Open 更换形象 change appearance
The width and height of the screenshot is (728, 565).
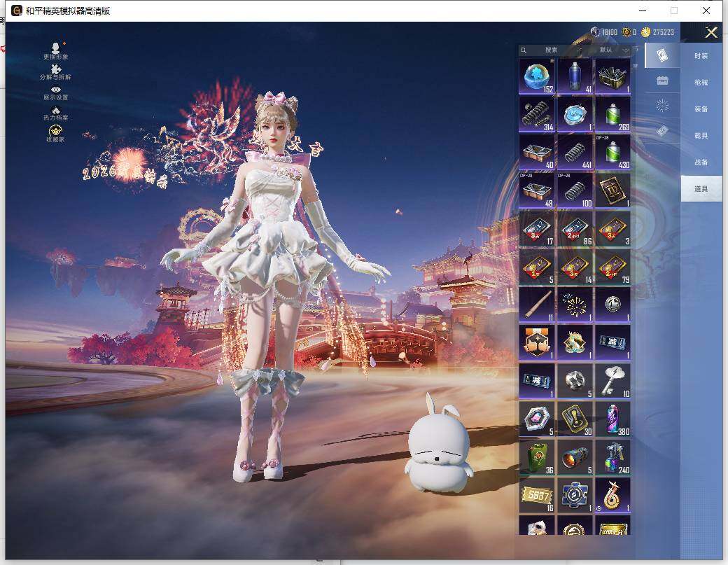tap(56, 51)
